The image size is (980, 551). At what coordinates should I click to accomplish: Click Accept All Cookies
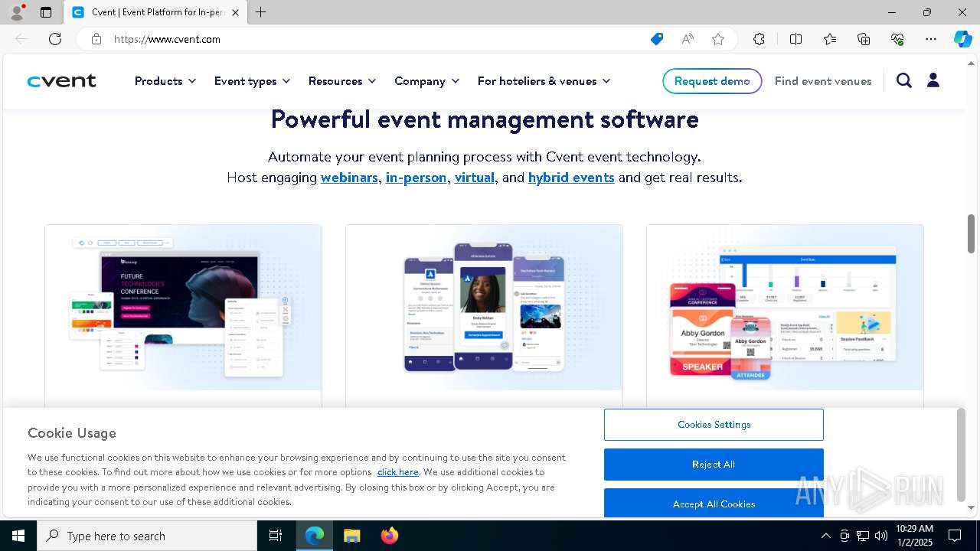coord(714,503)
